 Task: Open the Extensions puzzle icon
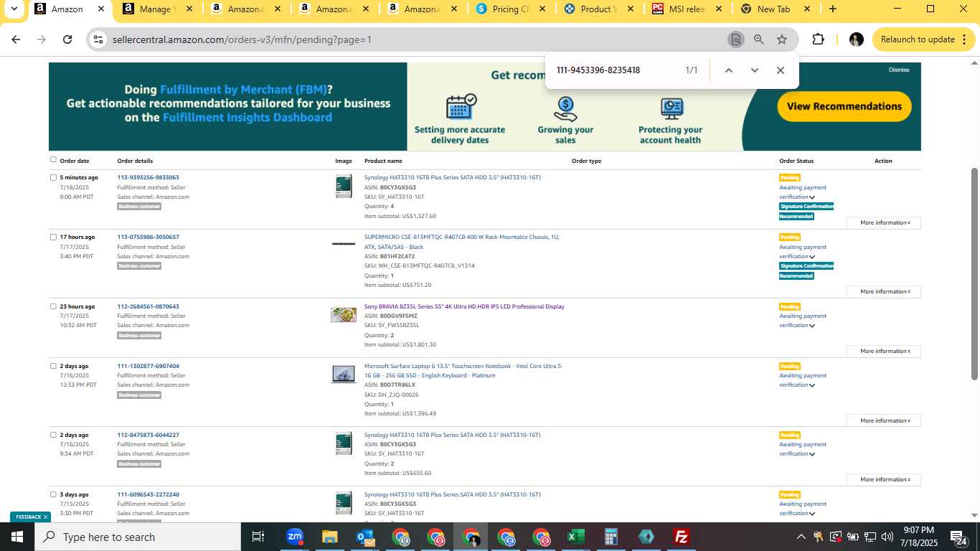818,39
